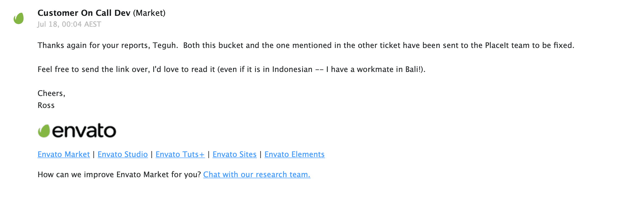Click the Feel free to send paragraph
The image size is (644, 199).
pyautogui.click(x=231, y=69)
